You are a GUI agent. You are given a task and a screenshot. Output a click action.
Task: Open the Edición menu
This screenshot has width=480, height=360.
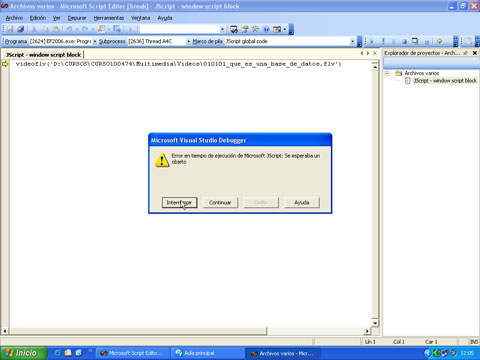click(38, 18)
